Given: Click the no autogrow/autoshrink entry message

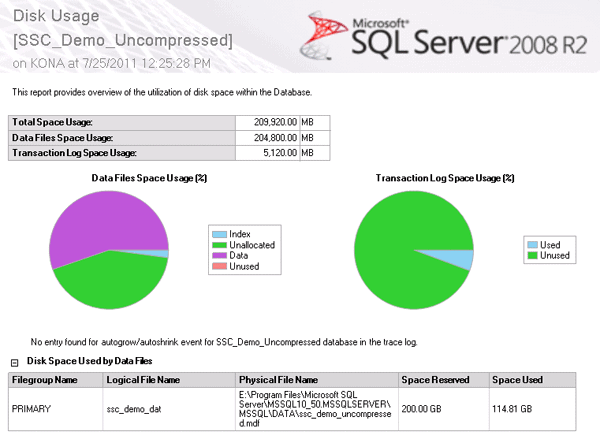Looking at the screenshot, I should [x=224, y=342].
